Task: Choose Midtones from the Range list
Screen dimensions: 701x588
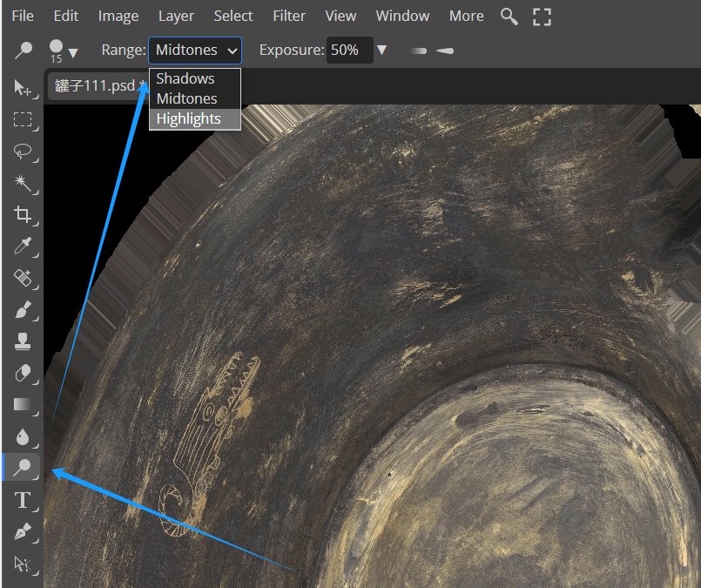Action: pyautogui.click(x=195, y=98)
